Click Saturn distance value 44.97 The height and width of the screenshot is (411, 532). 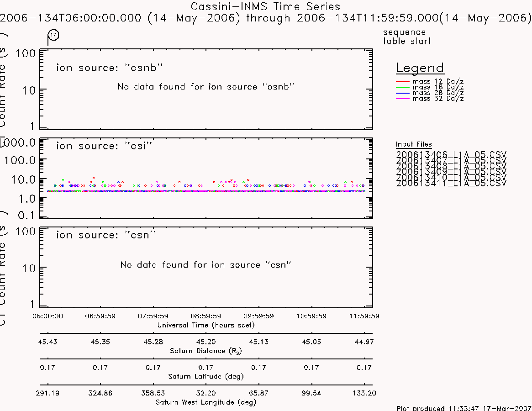pos(364,342)
